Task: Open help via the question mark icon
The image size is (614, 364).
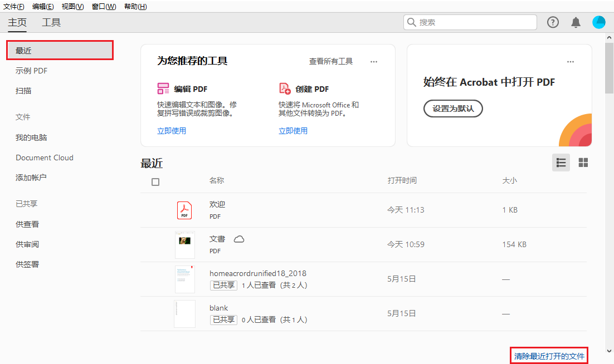Action: coord(553,22)
